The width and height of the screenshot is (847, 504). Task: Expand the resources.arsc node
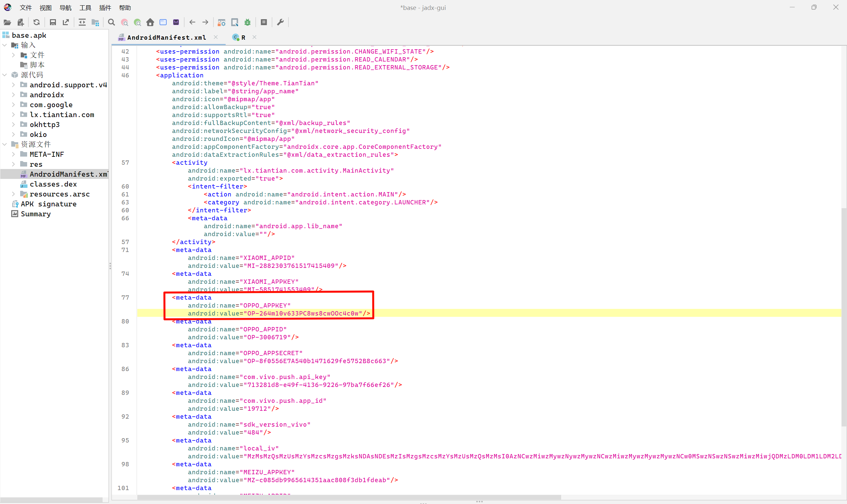pyautogui.click(x=14, y=194)
